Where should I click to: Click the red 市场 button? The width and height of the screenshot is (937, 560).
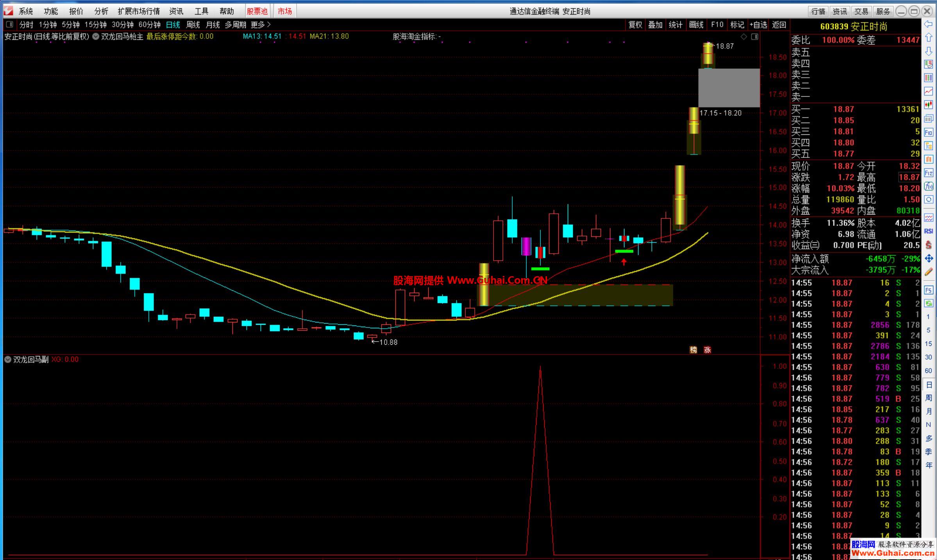(285, 11)
